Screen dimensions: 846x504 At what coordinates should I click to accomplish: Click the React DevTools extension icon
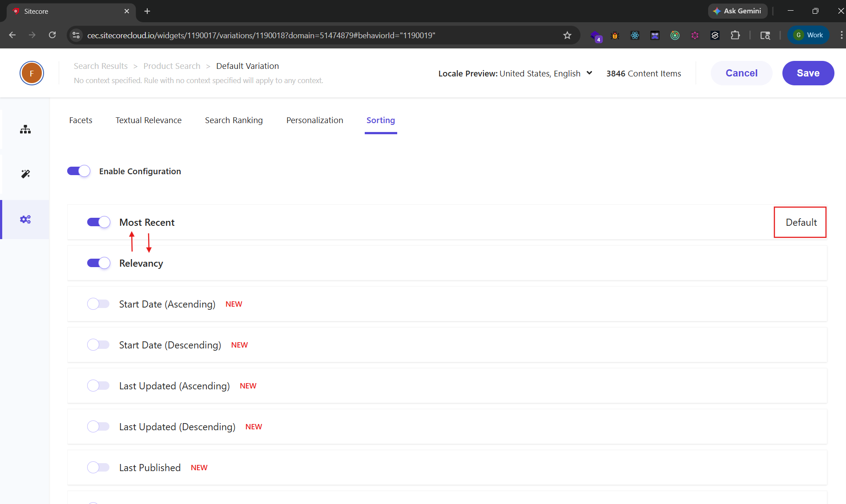pyautogui.click(x=635, y=35)
